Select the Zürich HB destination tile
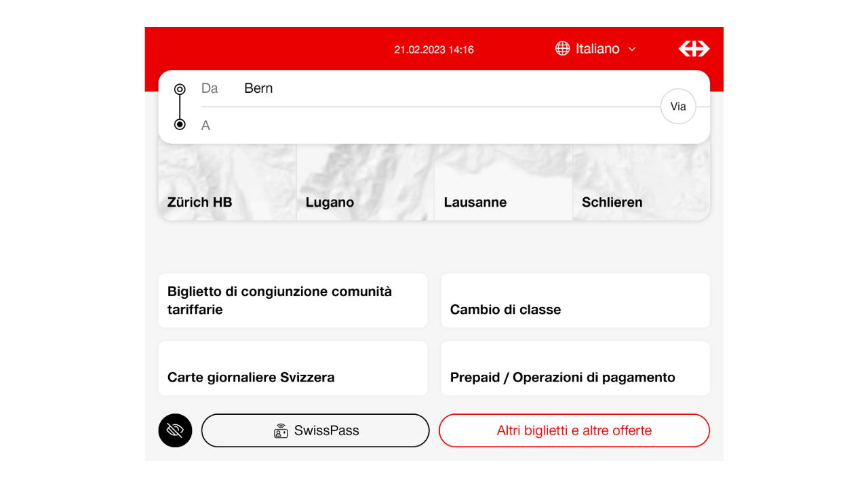Screen dimensions: 868x488 click(227, 183)
